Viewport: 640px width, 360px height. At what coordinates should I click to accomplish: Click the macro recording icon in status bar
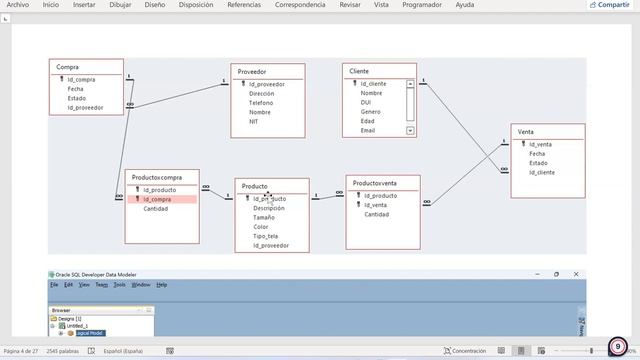click(170, 351)
